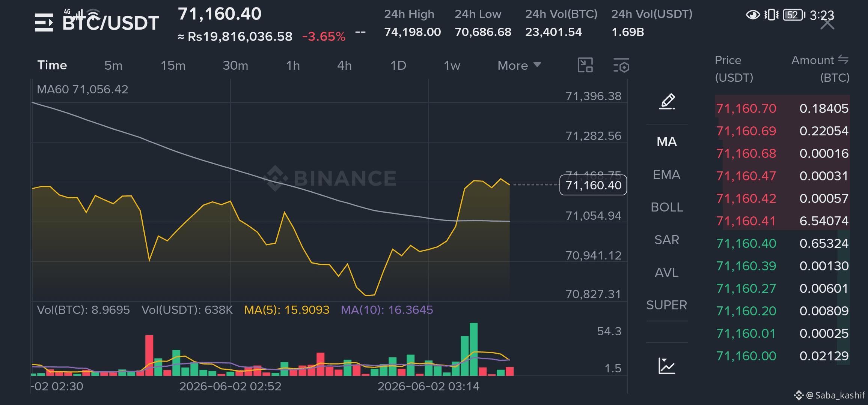This screenshot has width=868, height=405.
Task: Switch chart to 5m interval
Action: coord(113,66)
